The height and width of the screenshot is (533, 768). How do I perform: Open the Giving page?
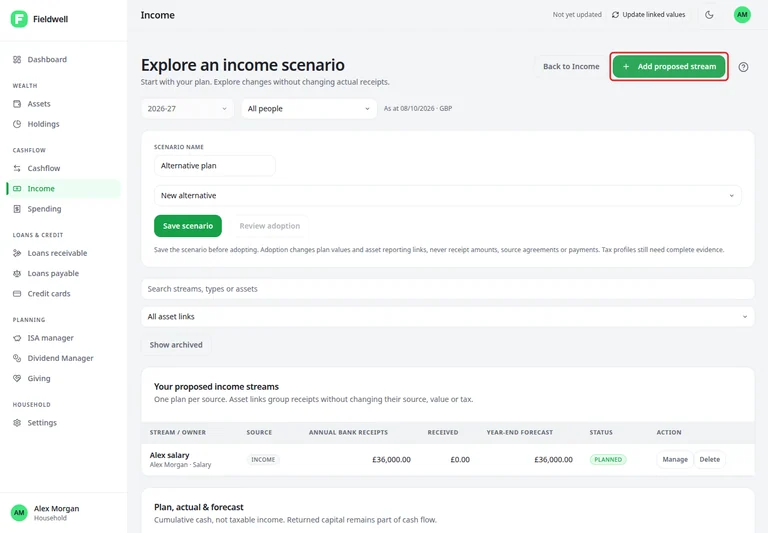pos(64,378)
